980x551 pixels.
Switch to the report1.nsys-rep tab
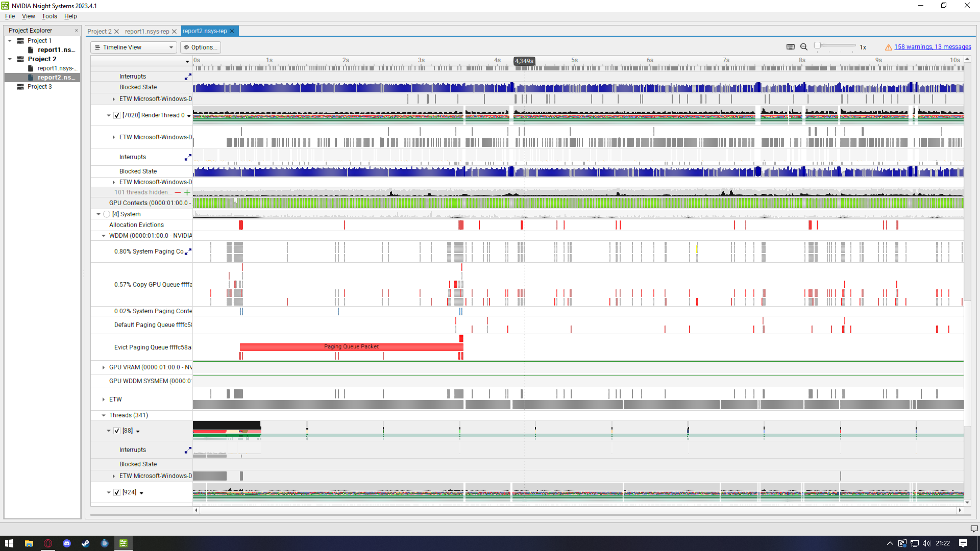tap(147, 32)
